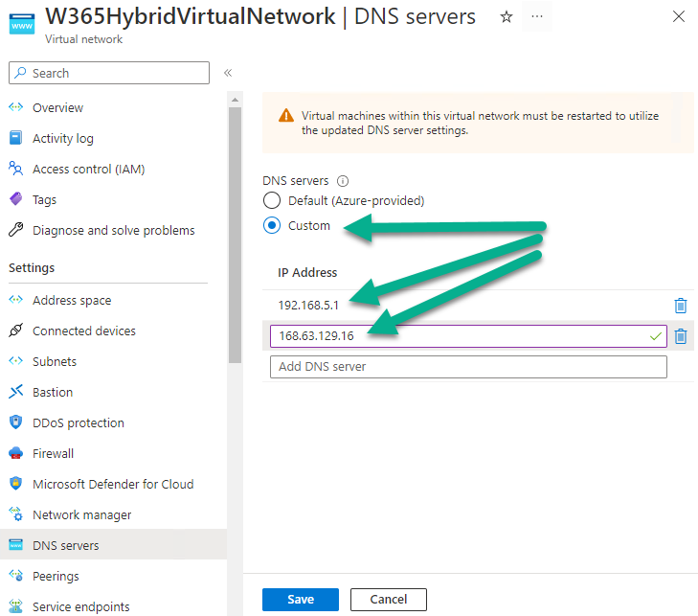Click the Firewall icon
The image size is (698, 616).
pos(16,453)
